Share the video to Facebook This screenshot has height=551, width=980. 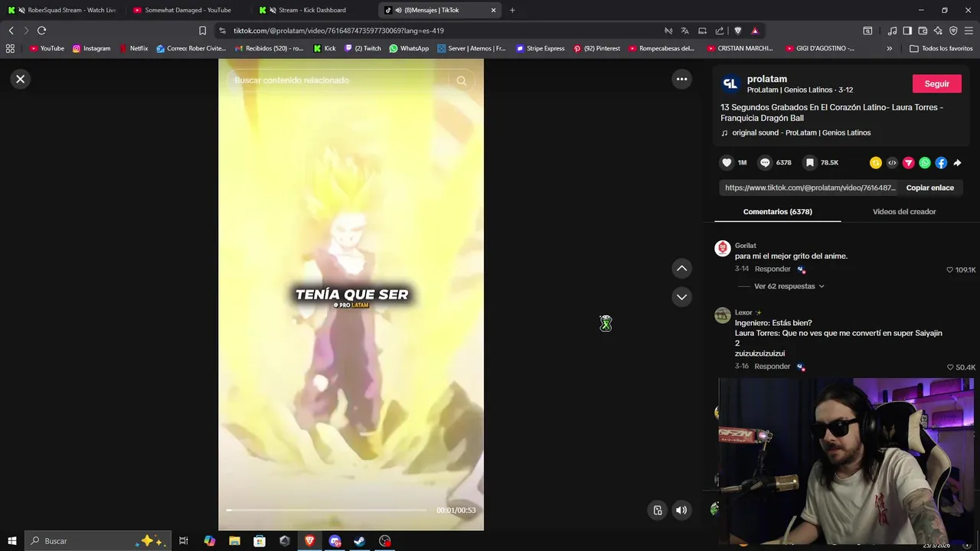point(941,162)
